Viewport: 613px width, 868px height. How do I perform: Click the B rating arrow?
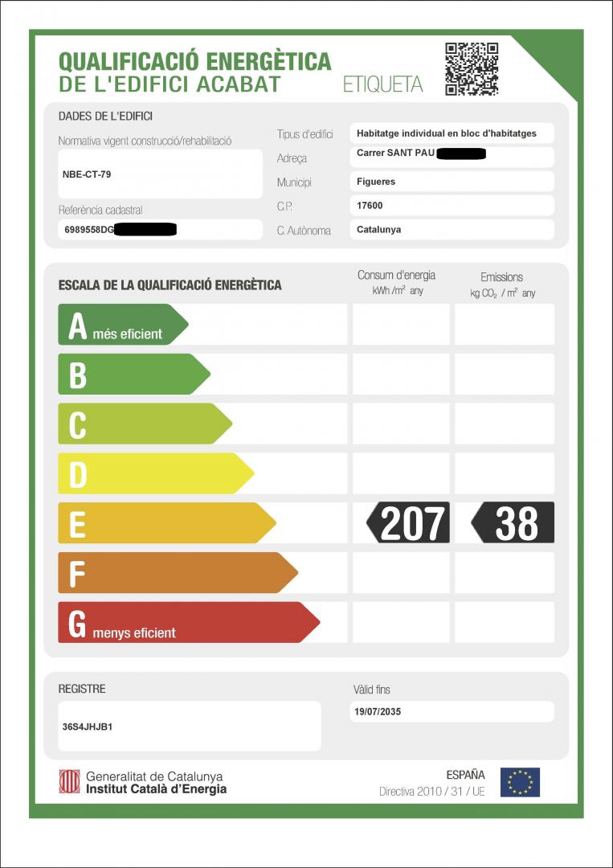(x=132, y=375)
